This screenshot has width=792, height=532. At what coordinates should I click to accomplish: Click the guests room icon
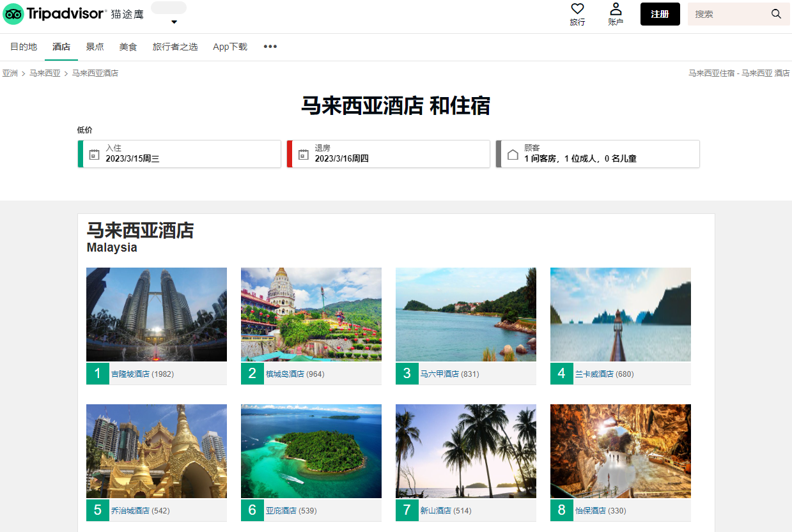[513, 155]
